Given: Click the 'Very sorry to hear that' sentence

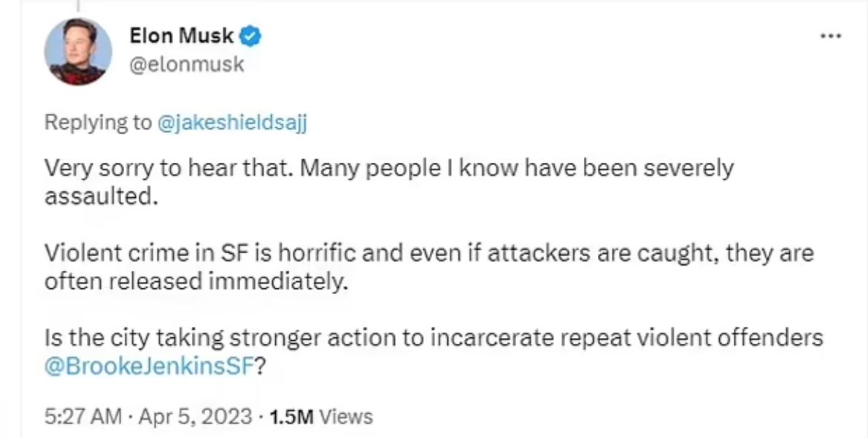Looking at the screenshot, I should click(169, 169).
